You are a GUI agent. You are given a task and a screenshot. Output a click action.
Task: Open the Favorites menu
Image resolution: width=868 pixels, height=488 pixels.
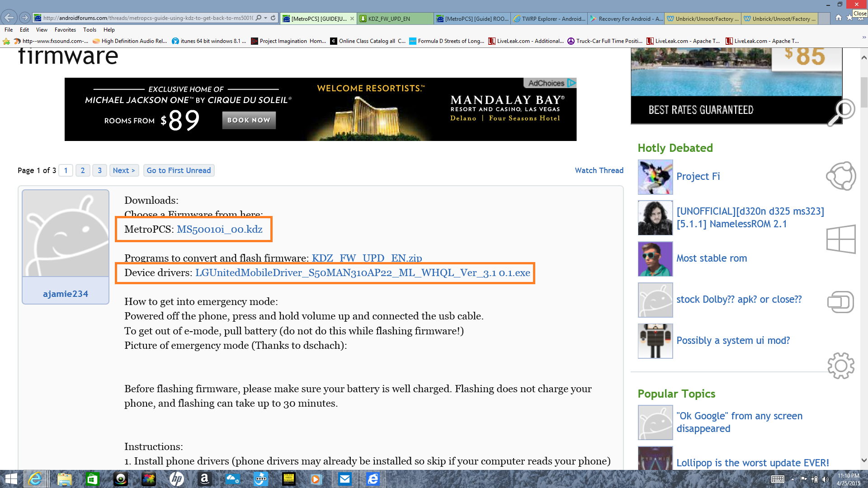[65, 30]
